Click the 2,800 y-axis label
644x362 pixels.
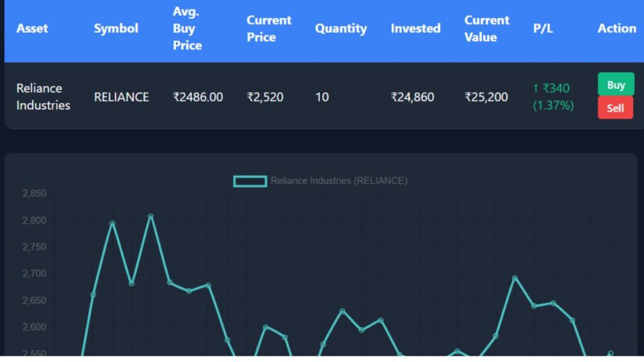click(34, 221)
